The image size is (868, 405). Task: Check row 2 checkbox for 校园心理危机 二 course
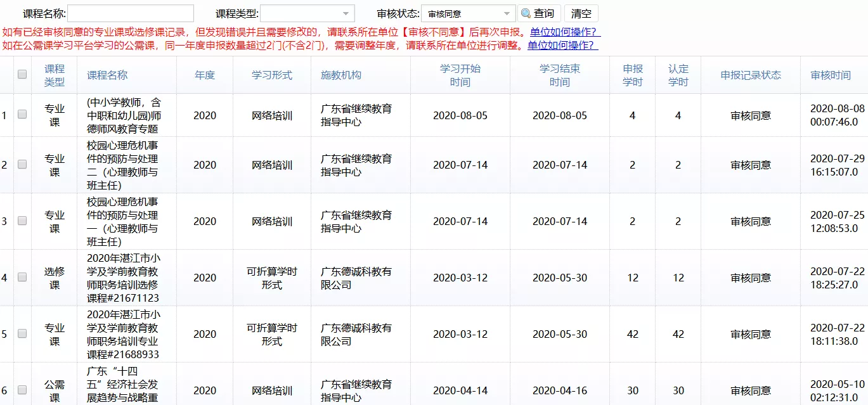[22, 164]
